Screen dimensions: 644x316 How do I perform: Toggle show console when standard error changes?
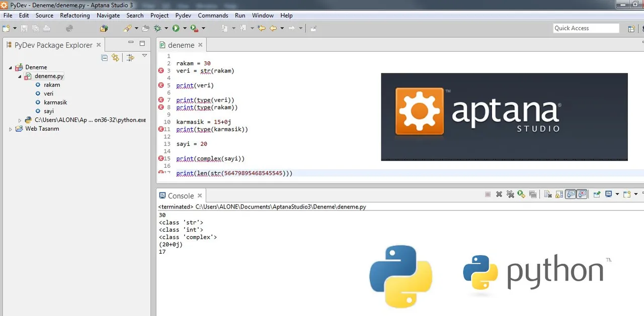(582, 194)
